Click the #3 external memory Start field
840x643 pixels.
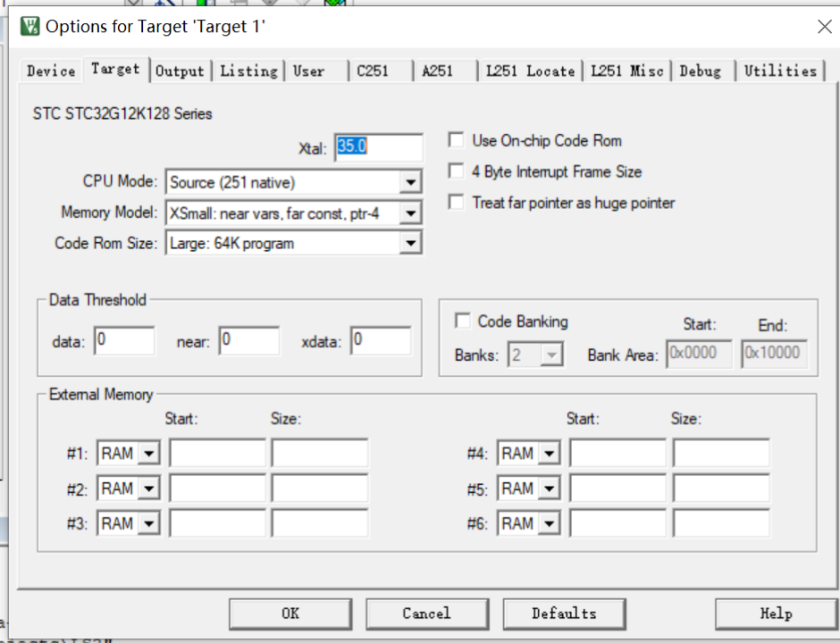pos(217,522)
